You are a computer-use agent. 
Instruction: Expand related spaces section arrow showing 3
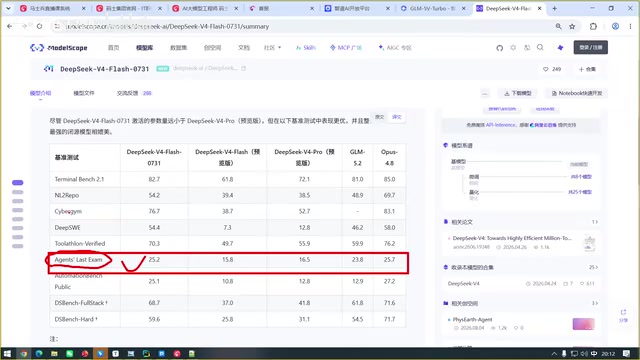point(595,303)
